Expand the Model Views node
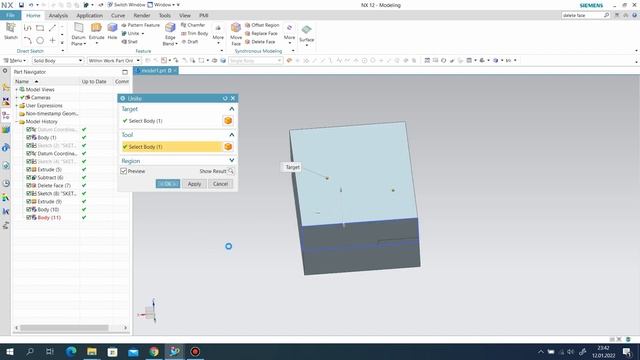 click(17, 89)
